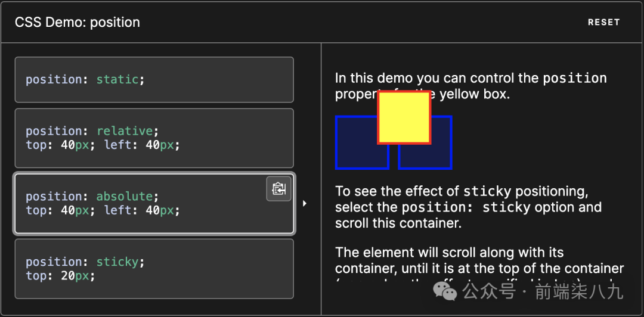Reset the CSS demo
The image size is (644, 317).
tap(603, 22)
